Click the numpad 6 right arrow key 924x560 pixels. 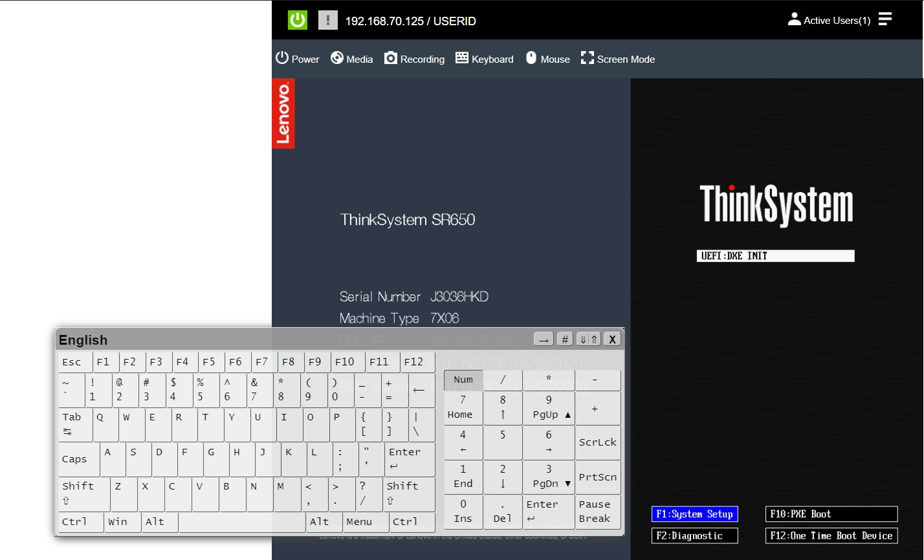pyautogui.click(x=549, y=442)
